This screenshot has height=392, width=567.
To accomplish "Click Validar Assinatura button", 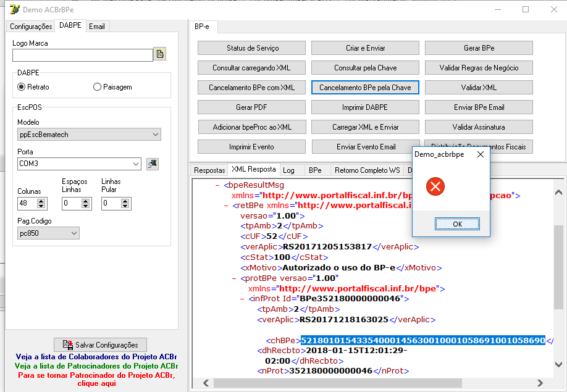I will (479, 127).
